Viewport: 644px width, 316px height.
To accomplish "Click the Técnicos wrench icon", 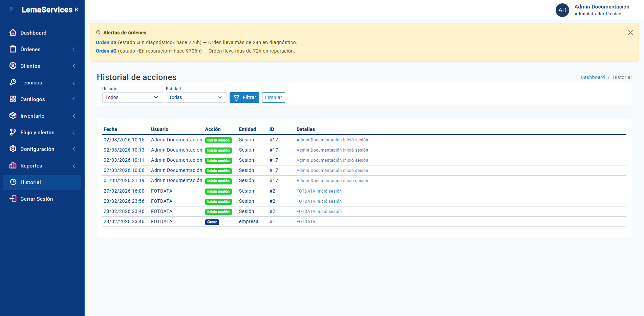I will pos(13,82).
